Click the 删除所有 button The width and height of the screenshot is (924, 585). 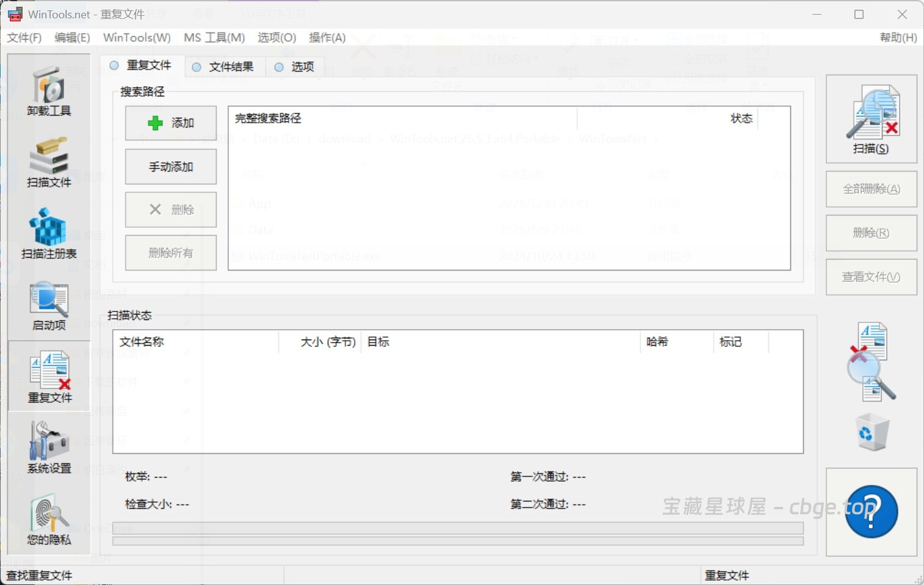(171, 253)
